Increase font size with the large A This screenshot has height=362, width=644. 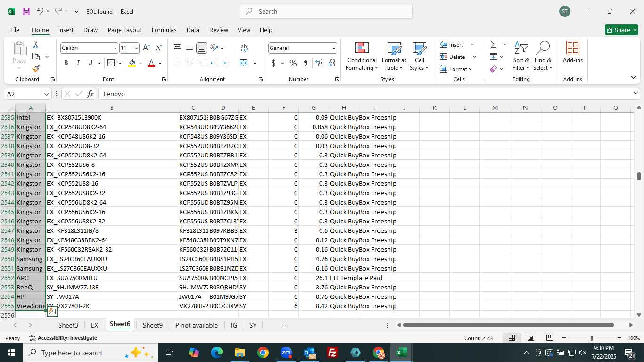pyautogui.click(x=146, y=48)
